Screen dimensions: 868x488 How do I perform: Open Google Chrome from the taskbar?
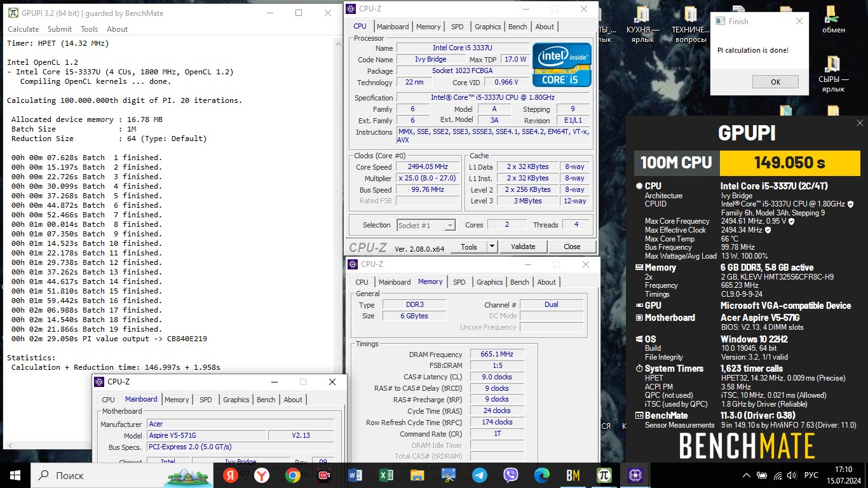point(293,475)
